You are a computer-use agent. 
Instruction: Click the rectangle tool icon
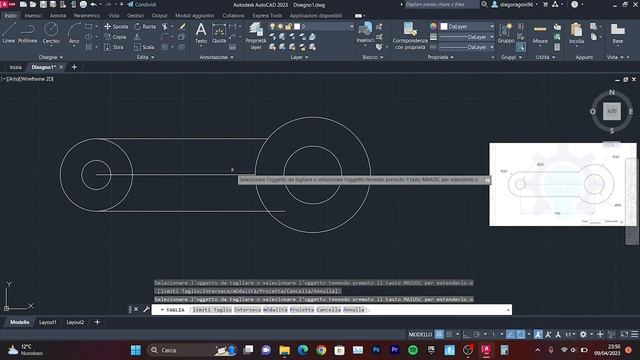tap(89, 27)
